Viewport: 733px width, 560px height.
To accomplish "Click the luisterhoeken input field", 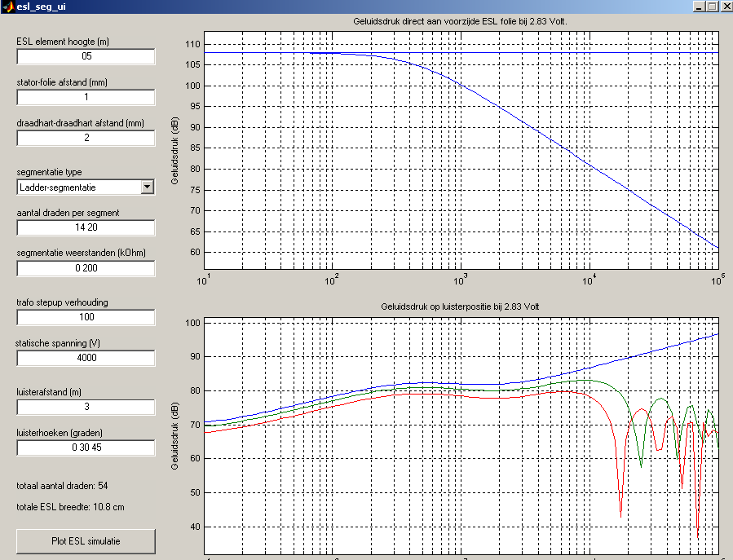I will point(86,448).
